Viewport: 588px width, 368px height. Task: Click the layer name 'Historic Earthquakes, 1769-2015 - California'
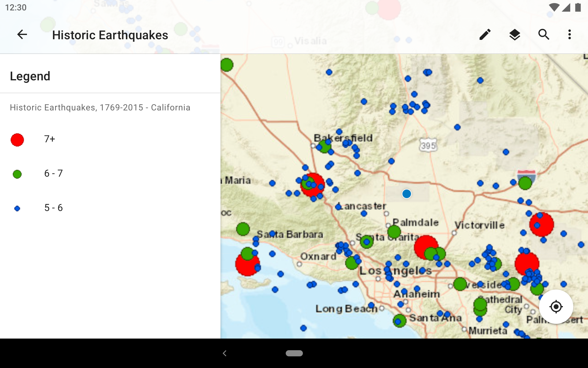click(x=100, y=107)
